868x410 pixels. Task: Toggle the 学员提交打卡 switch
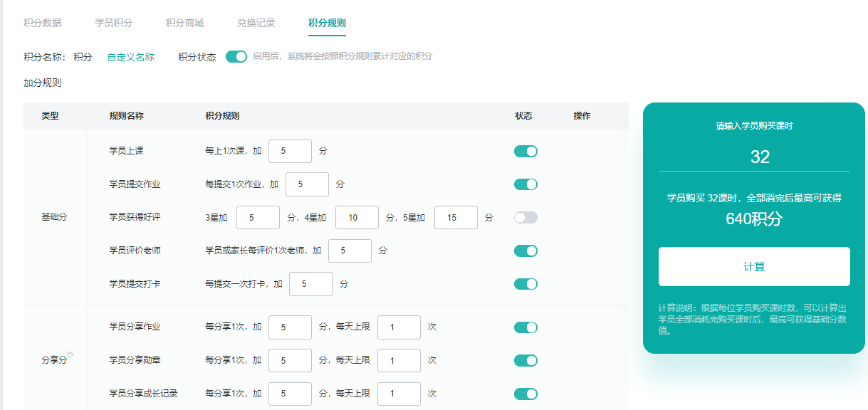(x=525, y=283)
